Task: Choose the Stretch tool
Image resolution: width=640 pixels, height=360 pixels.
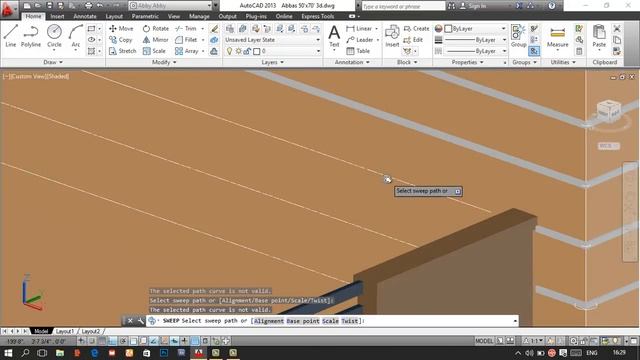Action: [x=122, y=51]
